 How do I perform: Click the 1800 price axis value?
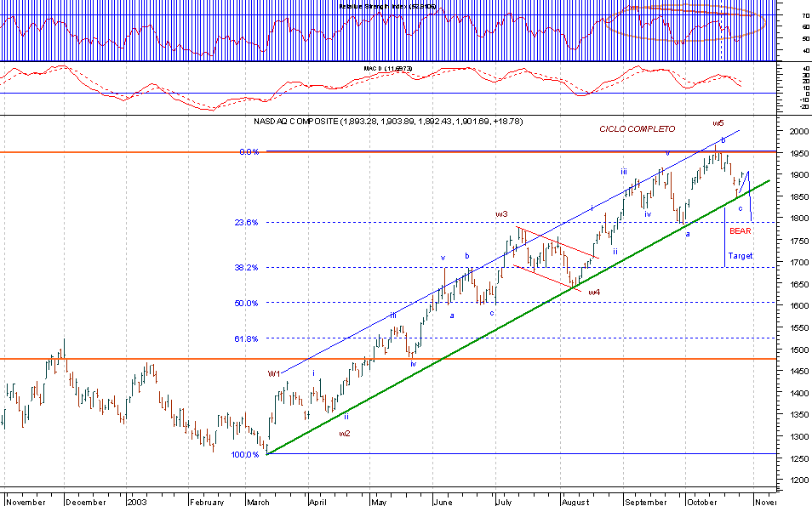click(800, 219)
